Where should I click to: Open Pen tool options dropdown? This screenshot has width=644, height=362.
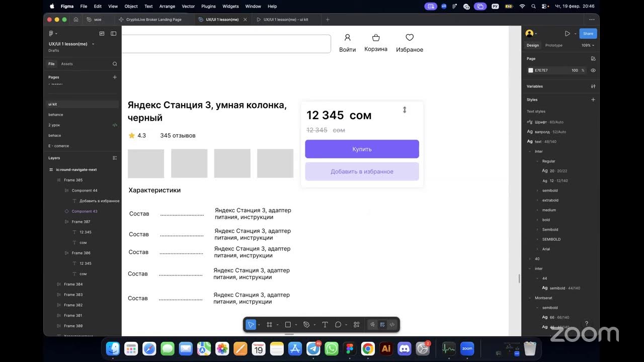(x=314, y=325)
